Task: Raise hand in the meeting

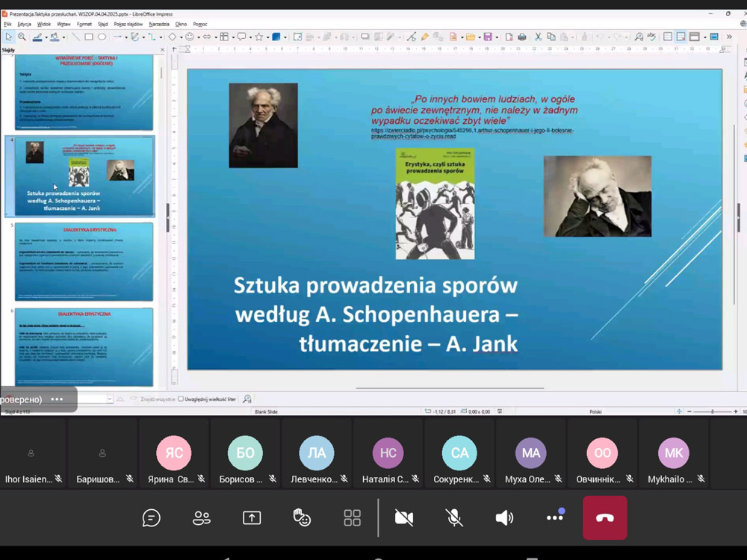Action: pos(302,517)
